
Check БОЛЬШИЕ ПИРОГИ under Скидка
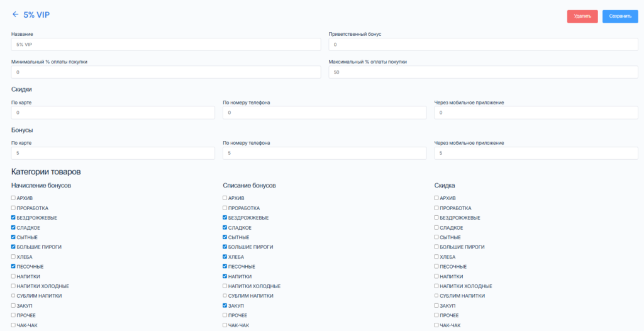pyautogui.click(x=436, y=247)
